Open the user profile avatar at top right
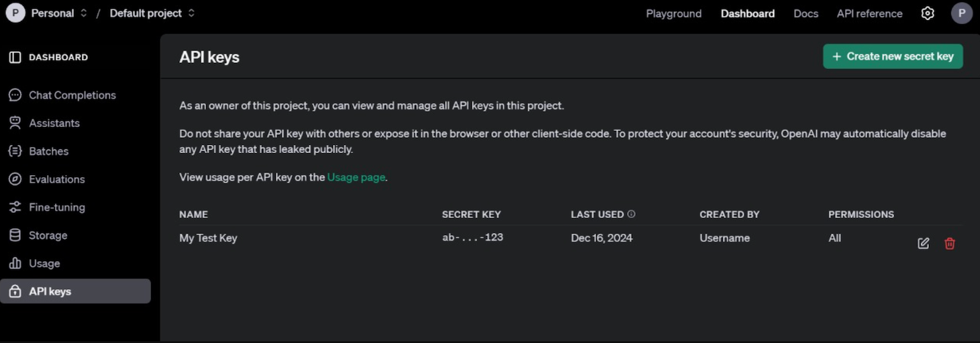This screenshot has width=980, height=343. 962,13
